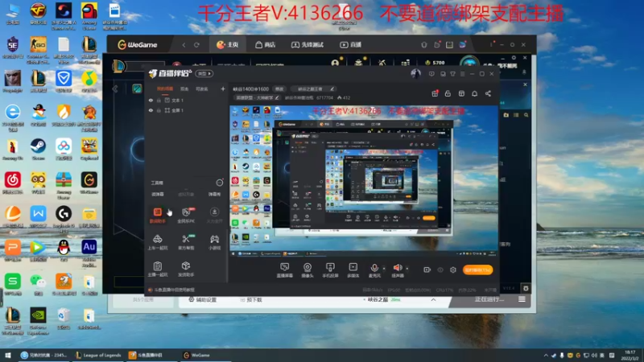The height and width of the screenshot is (362, 644).
Task: Hide the 全屏 1 layer
Action: pyautogui.click(x=151, y=110)
